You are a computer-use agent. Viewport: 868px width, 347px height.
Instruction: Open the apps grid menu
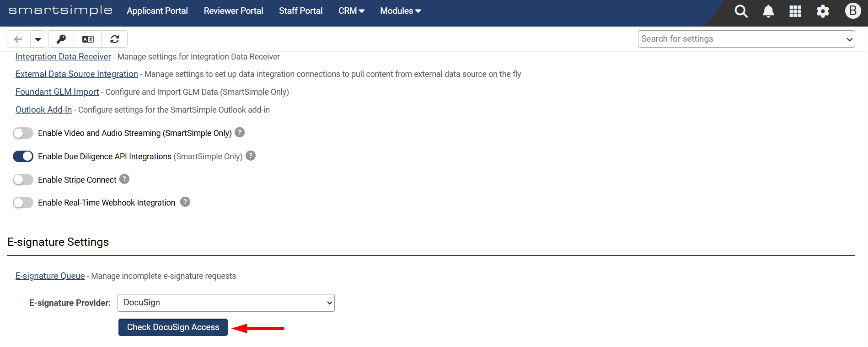pyautogui.click(x=795, y=11)
